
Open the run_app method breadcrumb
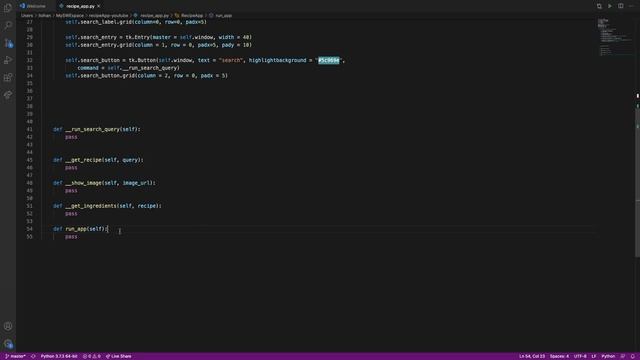click(x=220, y=16)
